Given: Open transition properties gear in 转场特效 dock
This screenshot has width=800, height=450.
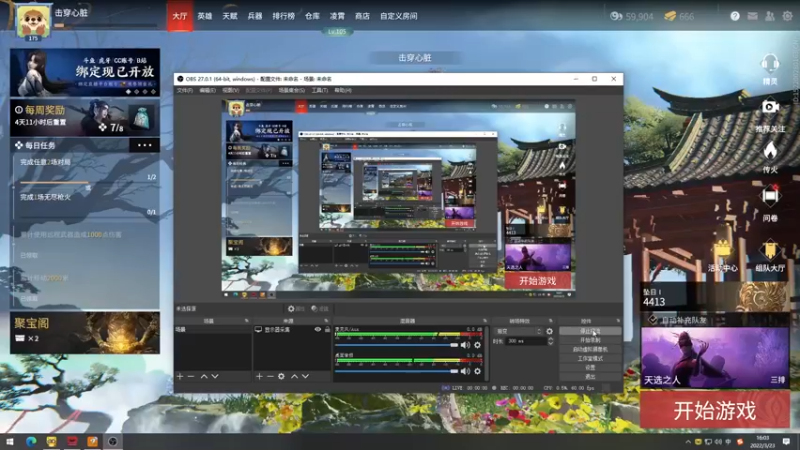Looking at the screenshot, I should click(549, 331).
